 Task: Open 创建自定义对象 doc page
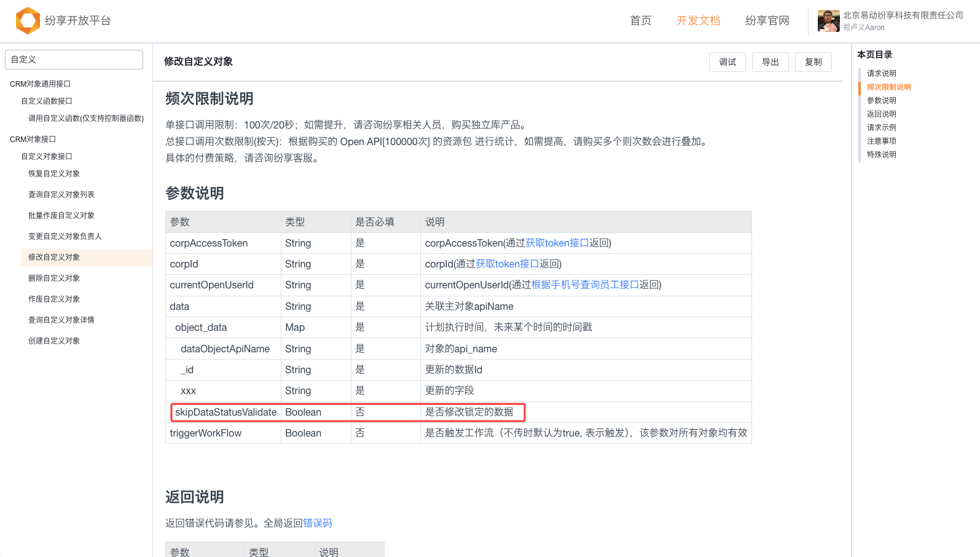pos(54,341)
